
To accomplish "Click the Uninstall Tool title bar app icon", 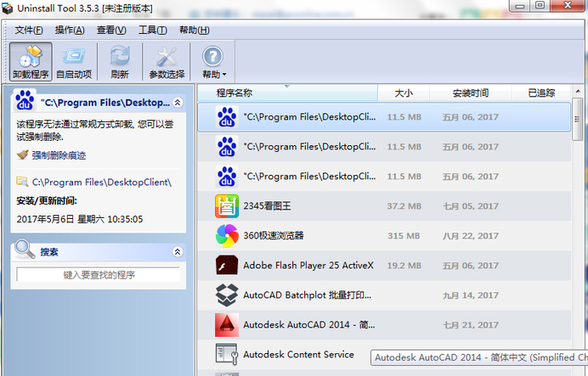I will click(x=7, y=8).
